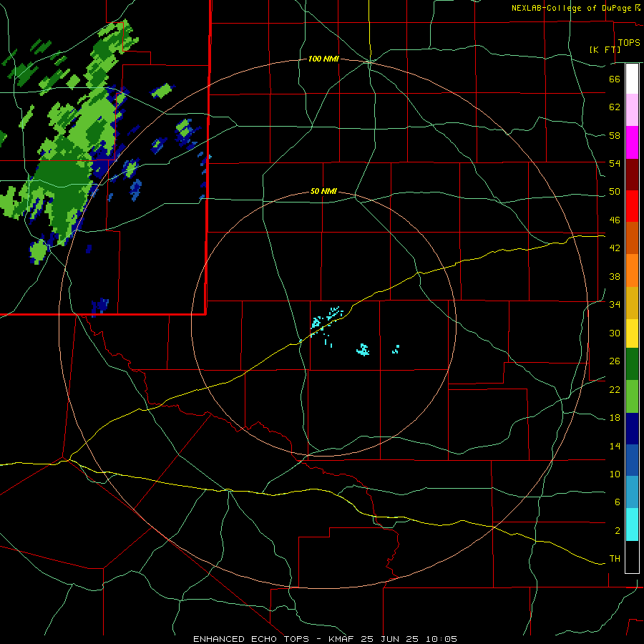The height and width of the screenshot is (644, 644).
Task: Click the 34 legend value
Action: (x=615, y=305)
